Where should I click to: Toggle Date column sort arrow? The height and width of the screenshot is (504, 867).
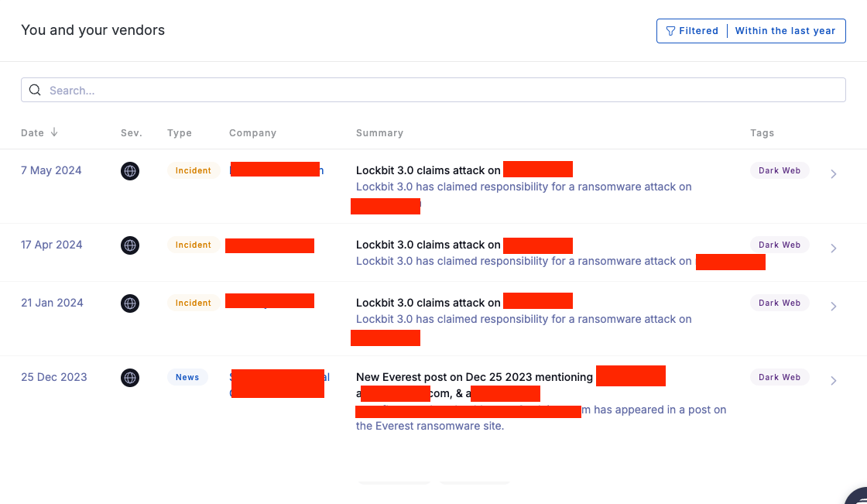(54, 132)
